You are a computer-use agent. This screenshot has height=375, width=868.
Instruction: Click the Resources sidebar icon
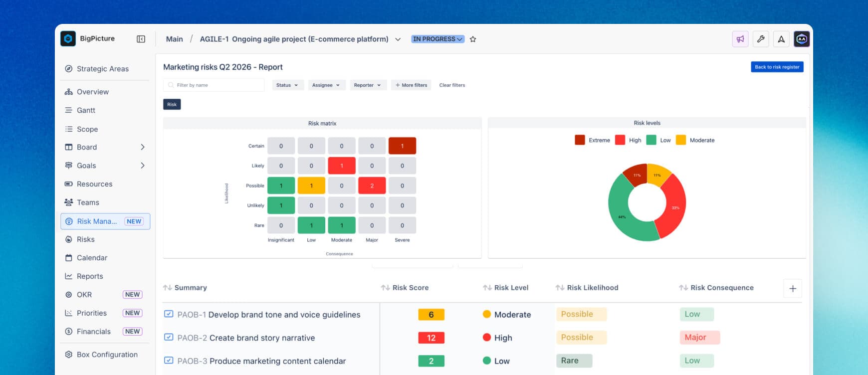[69, 184]
